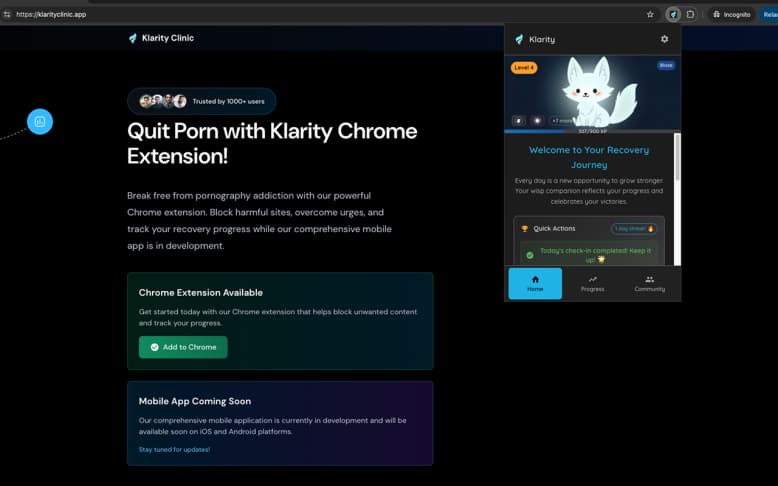The image size is (778, 486).
Task: Open the Community tab
Action: click(649, 283)
